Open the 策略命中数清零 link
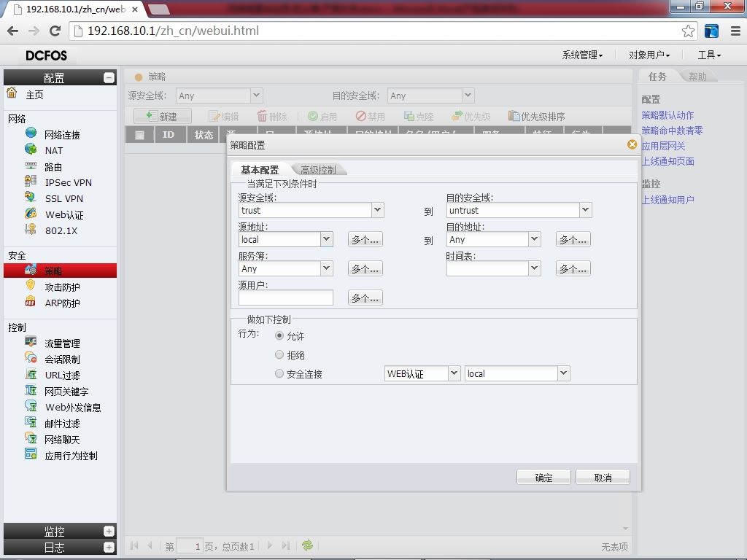Screen dimensions: 747x560 [x=672, y=131]
